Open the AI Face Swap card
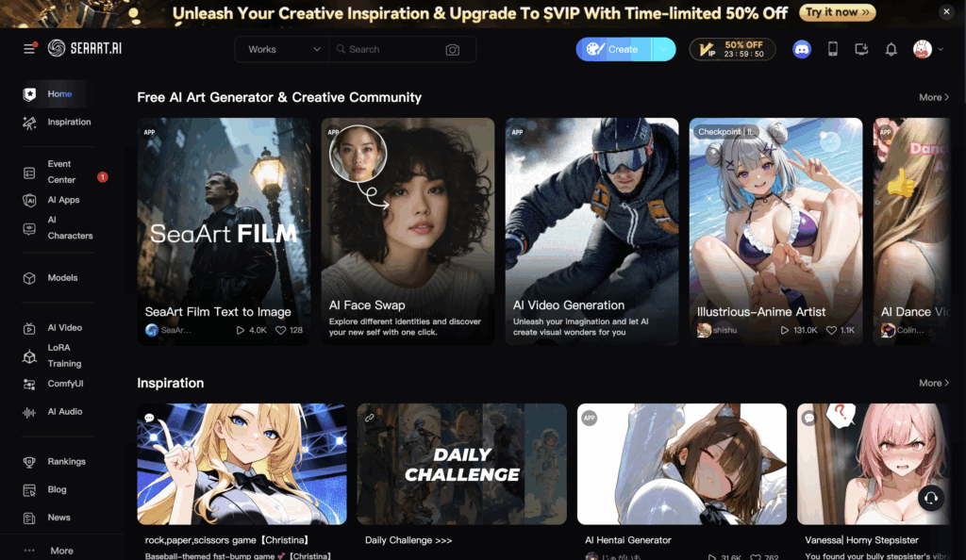Image resolution: width=966 pixels, height=560 pixels. 408,231
